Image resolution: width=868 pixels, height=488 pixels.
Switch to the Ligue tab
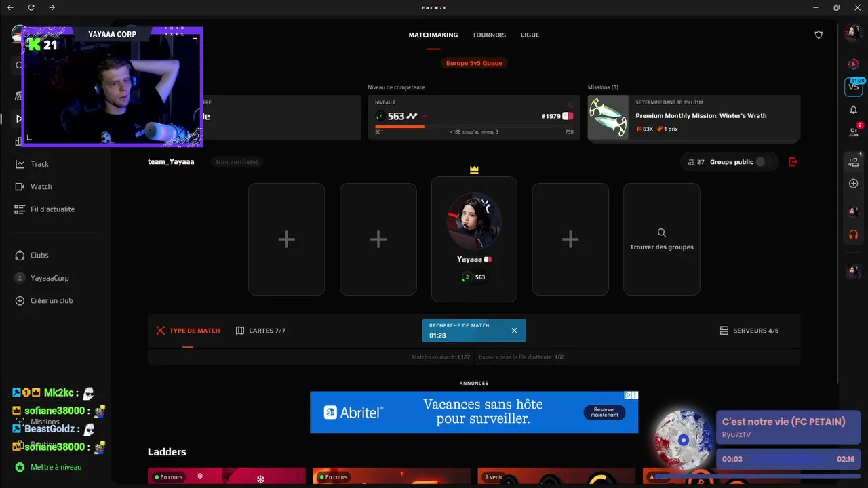[x=530, y=35]
